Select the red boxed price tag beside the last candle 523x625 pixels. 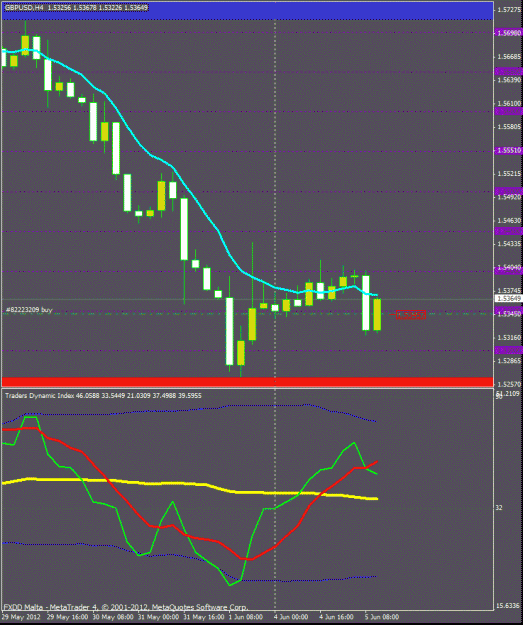pyautogui.click(x=411, y=315)
